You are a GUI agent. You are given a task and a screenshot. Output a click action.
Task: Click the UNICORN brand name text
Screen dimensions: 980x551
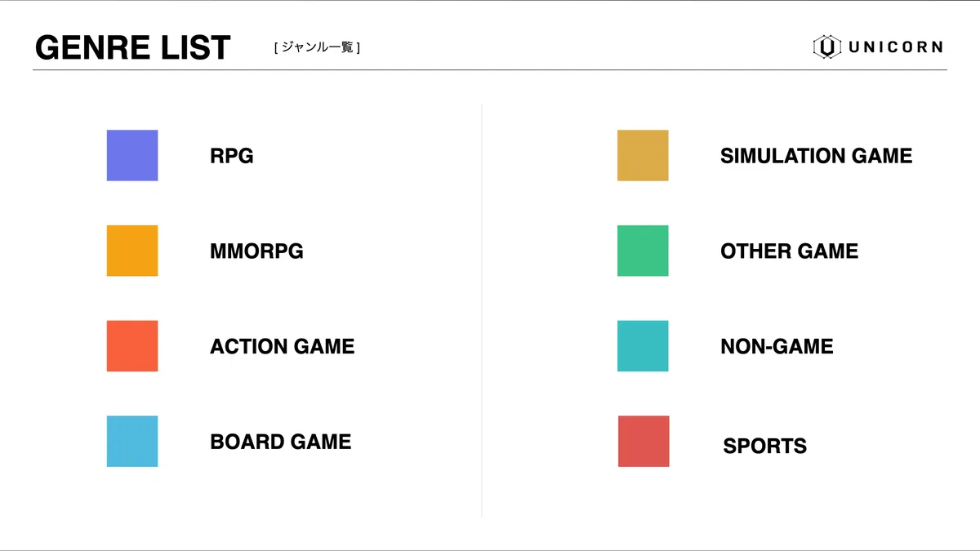[x=895, y=47]
